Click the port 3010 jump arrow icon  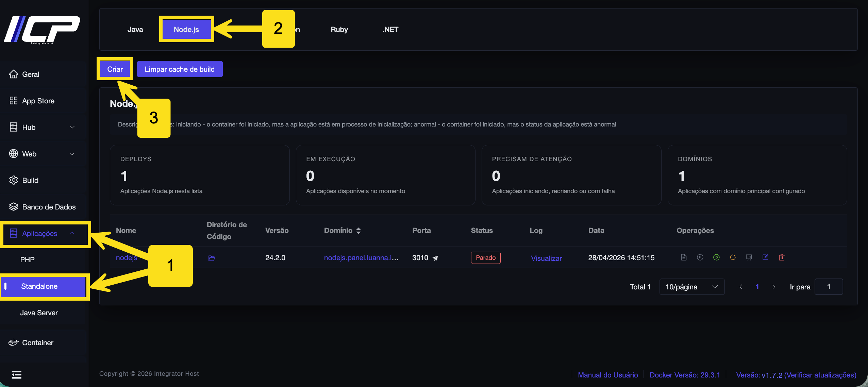(435, 258)
